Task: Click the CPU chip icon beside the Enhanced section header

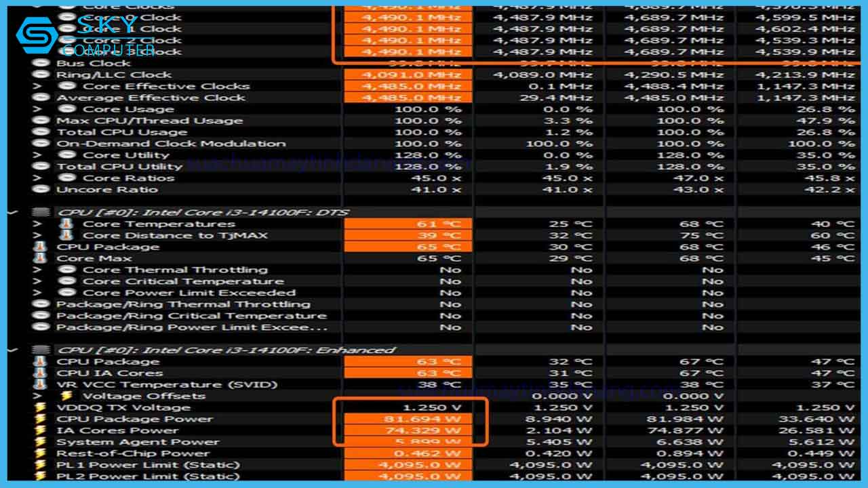Action: pyautogui.click(x=41, y=350)
